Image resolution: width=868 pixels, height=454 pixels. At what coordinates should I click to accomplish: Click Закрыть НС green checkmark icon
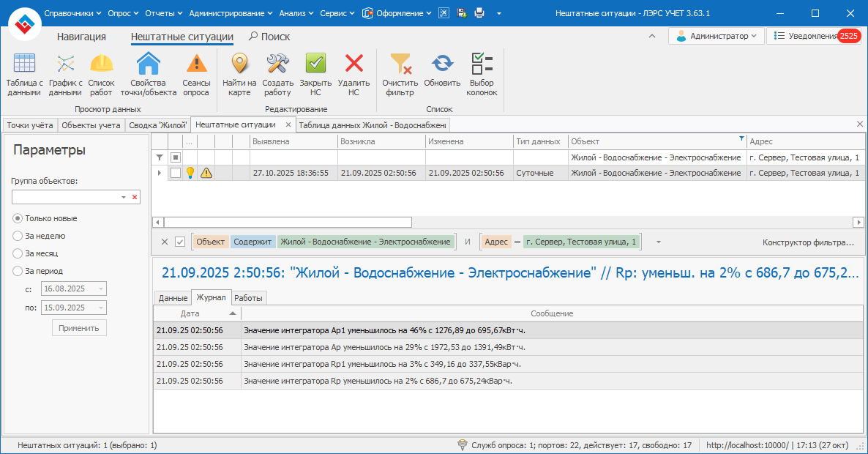pos(315,75)
